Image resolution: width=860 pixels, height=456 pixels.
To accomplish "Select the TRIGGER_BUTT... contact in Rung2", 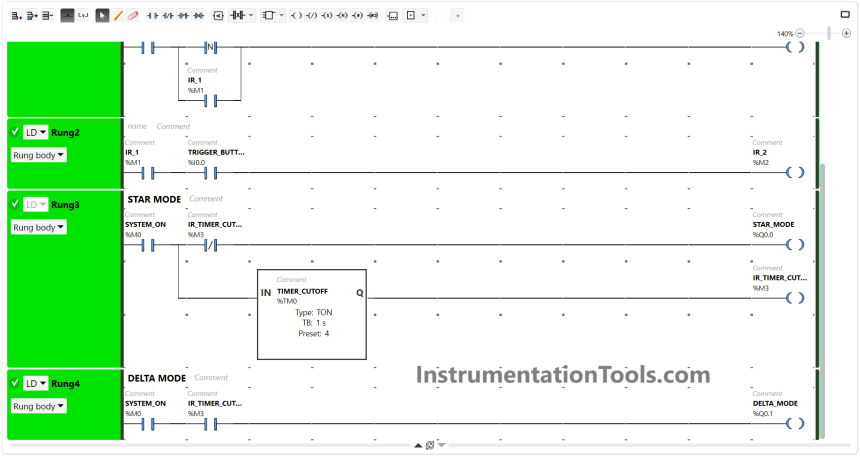I will click(211, 173).
